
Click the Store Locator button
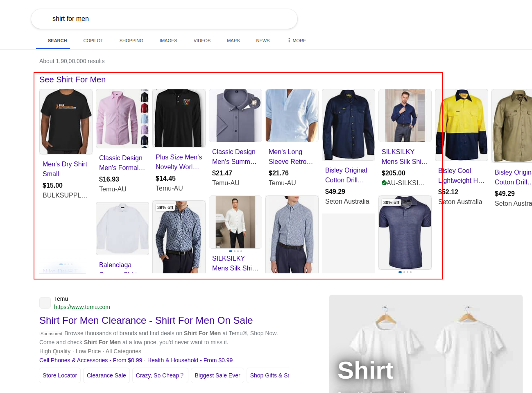(60, 375)
